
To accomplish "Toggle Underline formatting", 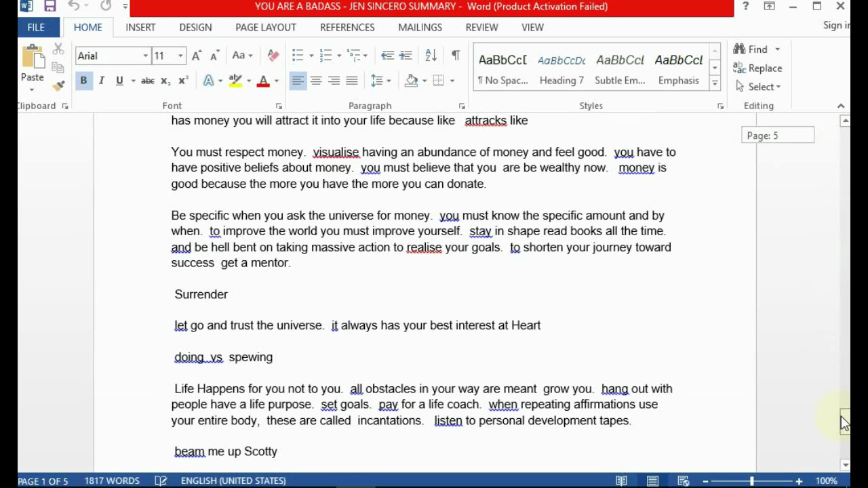I will 119,81.
